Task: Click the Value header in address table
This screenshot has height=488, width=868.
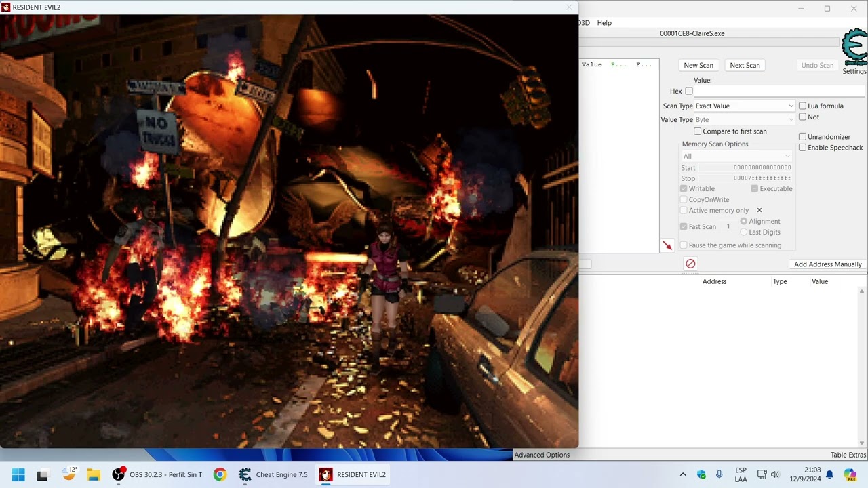Action: tap(820, 281)
